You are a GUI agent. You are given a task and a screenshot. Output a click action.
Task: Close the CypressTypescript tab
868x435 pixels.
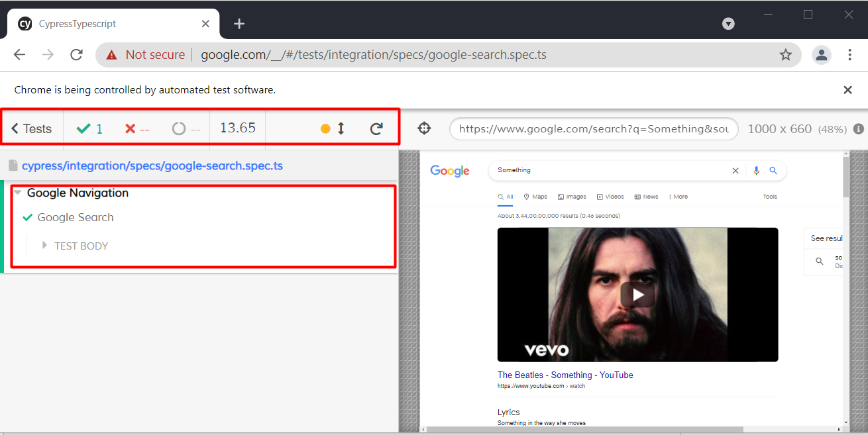[205, 24]
